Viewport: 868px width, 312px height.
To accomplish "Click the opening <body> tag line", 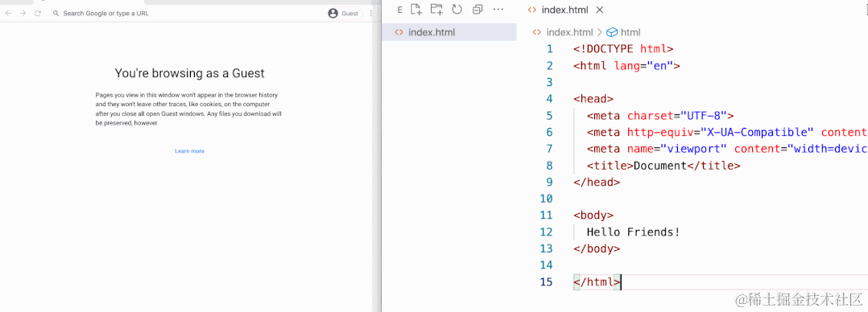I will (x=593, y=216).
